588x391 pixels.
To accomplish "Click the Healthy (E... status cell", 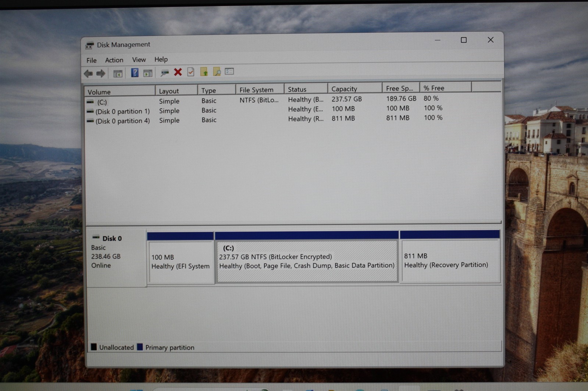I will point(306,109).
